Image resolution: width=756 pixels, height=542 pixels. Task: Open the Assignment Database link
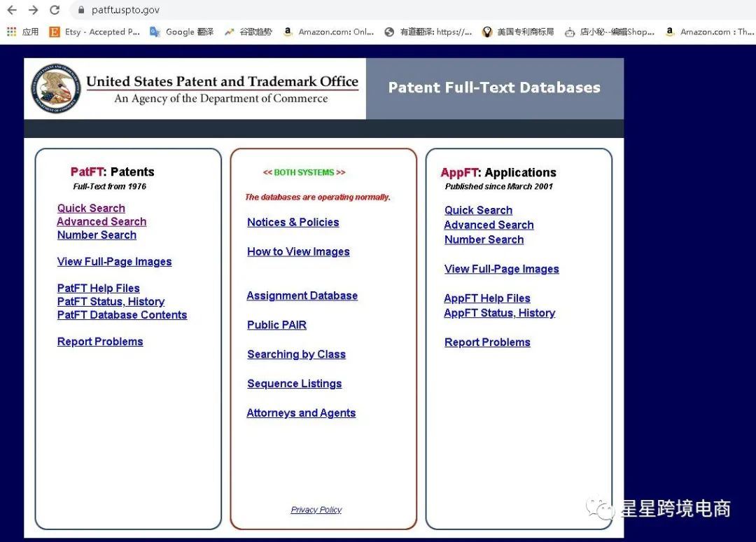click(302, 296)
